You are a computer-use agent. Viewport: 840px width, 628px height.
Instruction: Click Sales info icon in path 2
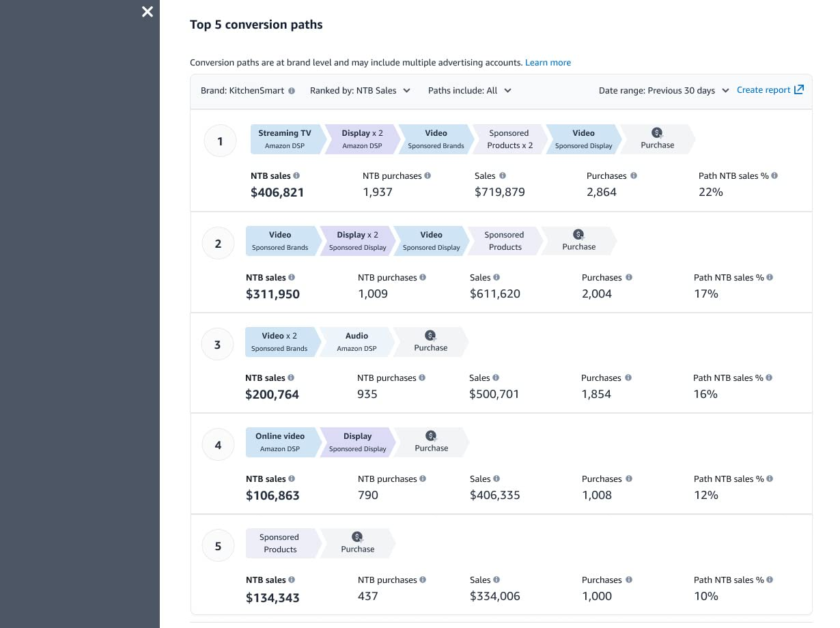pyautogui.click(x=496, y=278)
